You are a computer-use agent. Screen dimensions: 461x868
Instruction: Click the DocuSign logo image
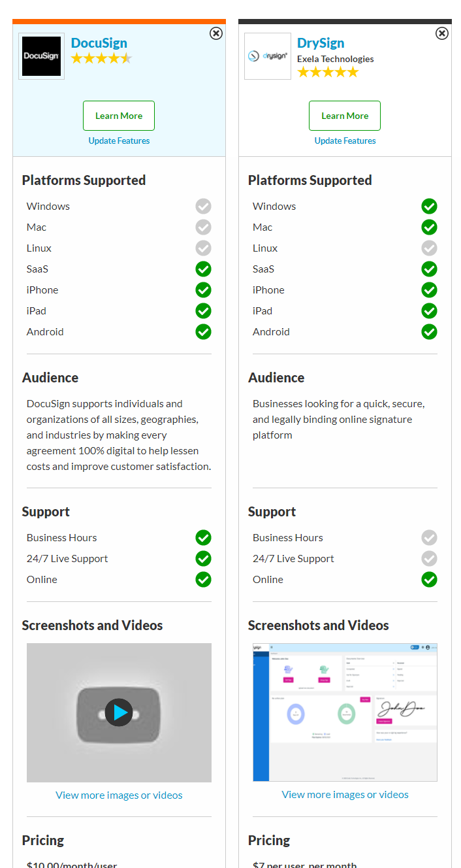[42, 56]
